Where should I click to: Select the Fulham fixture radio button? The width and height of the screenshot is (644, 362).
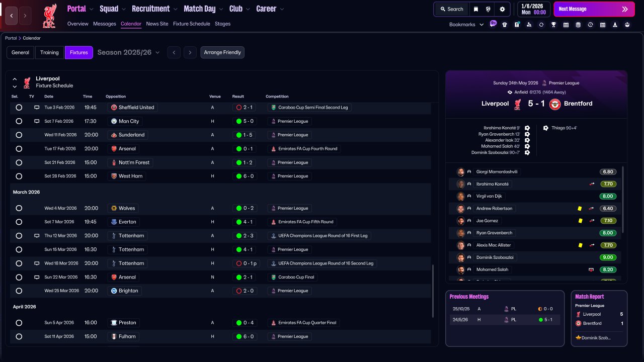pyautogui.click(x=19, y=336)
